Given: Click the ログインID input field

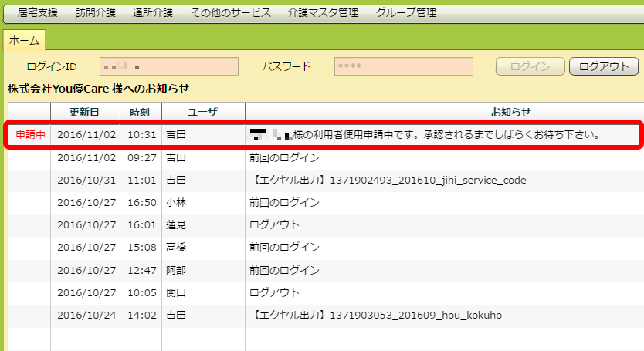Looking at the screenshot, I should (169, 66).
